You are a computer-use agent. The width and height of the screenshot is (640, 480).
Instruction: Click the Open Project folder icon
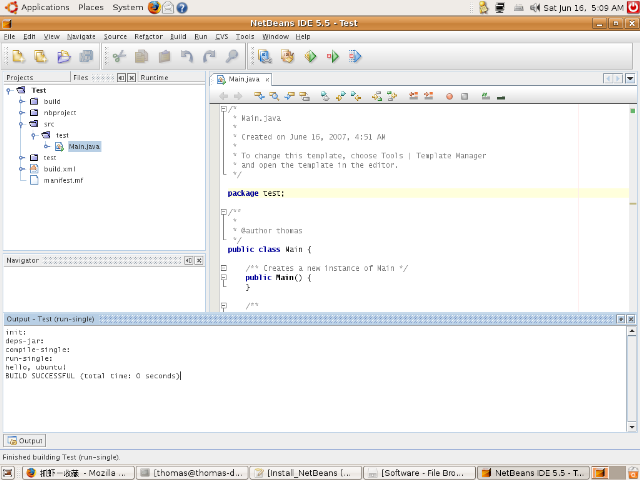[64, 56]
